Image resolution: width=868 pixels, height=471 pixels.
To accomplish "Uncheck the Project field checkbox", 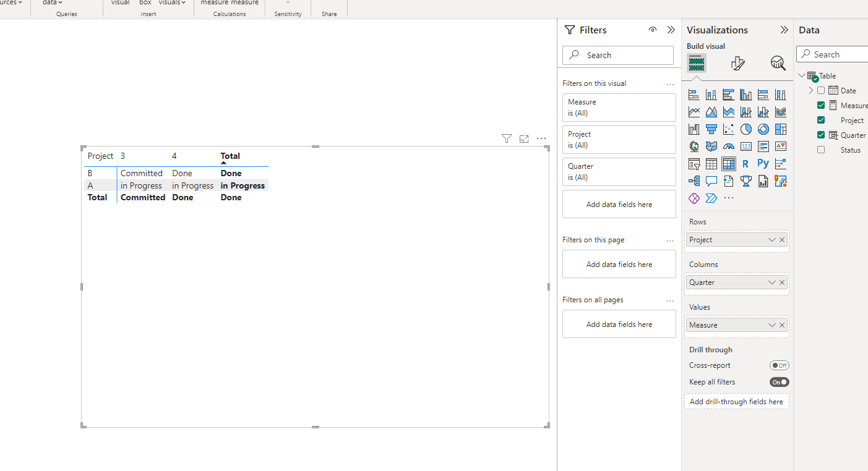I will click(821, 120).
